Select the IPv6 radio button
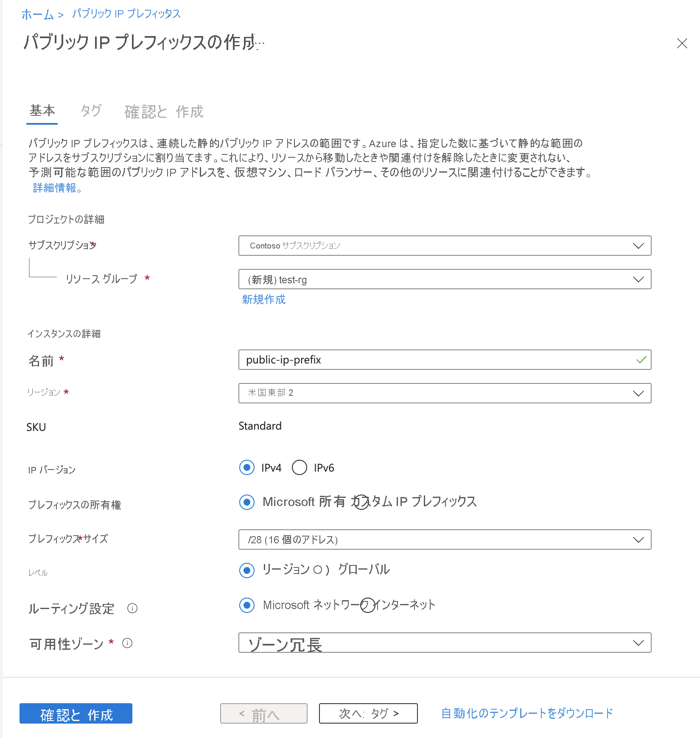Viewport: 700px width, 738px height. point(300,467)
